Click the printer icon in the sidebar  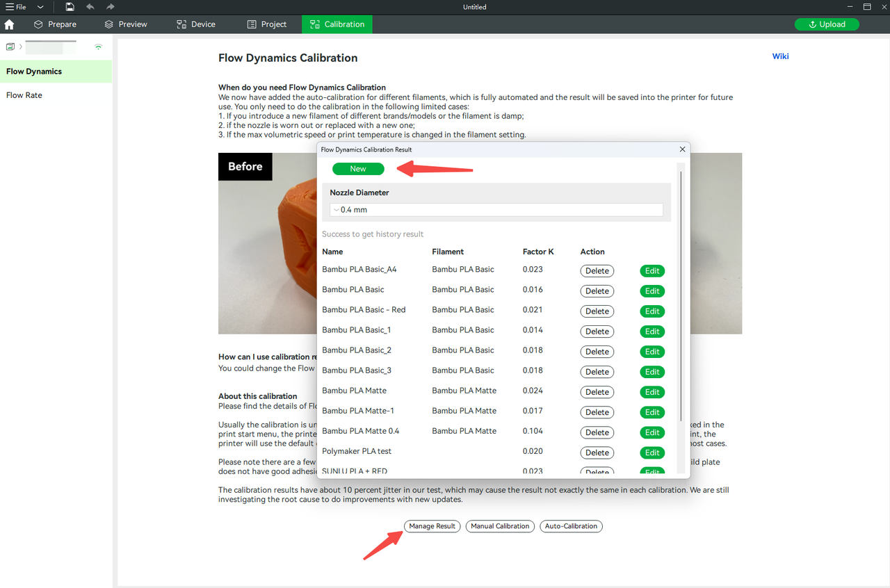click(10, 47)
